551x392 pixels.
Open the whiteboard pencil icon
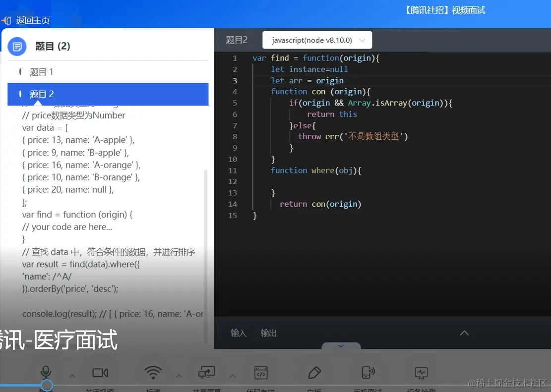[314, 373]
